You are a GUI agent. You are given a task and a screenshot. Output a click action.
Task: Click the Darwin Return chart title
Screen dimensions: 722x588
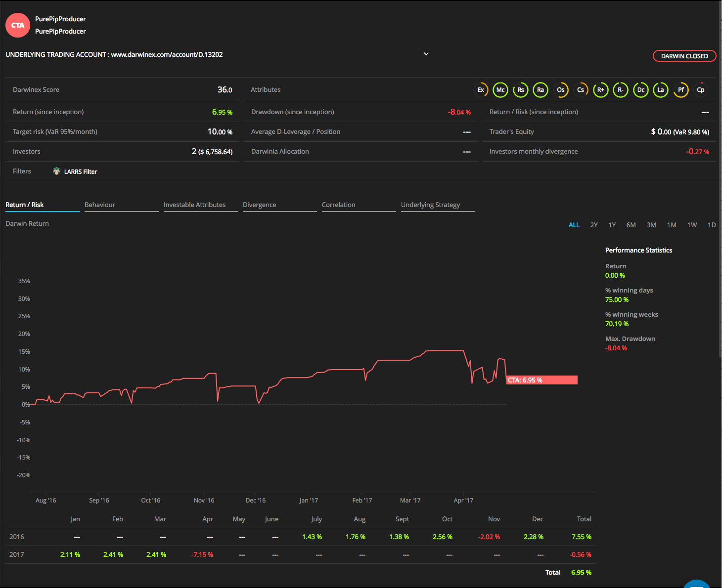(27, 224)
